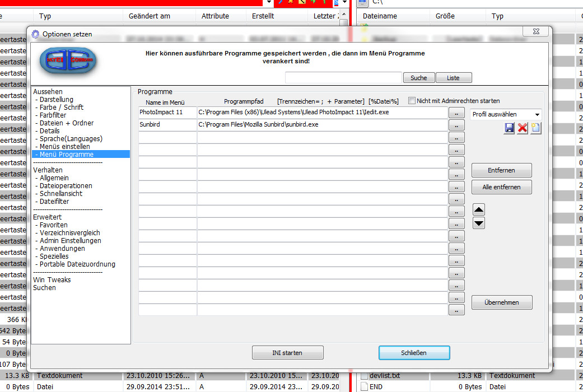583x392 pixels.
Task: Click the 'Alle entfernen' button
Action: 501,187
